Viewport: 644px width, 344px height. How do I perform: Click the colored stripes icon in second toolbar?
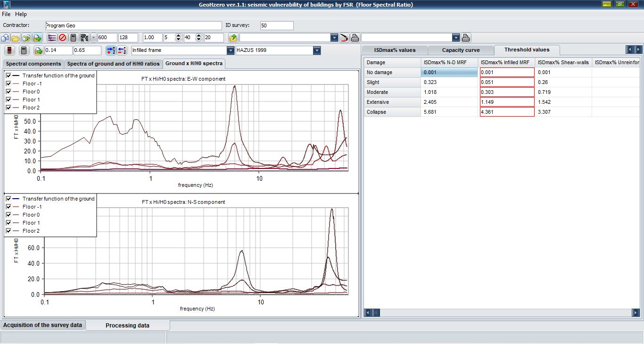coord(10,50)
